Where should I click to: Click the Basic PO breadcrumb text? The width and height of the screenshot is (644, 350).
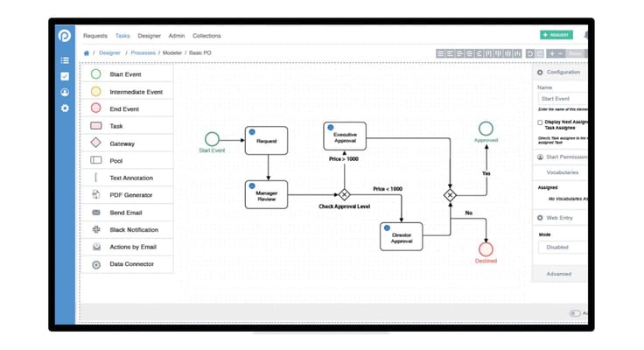coord(200,53)
